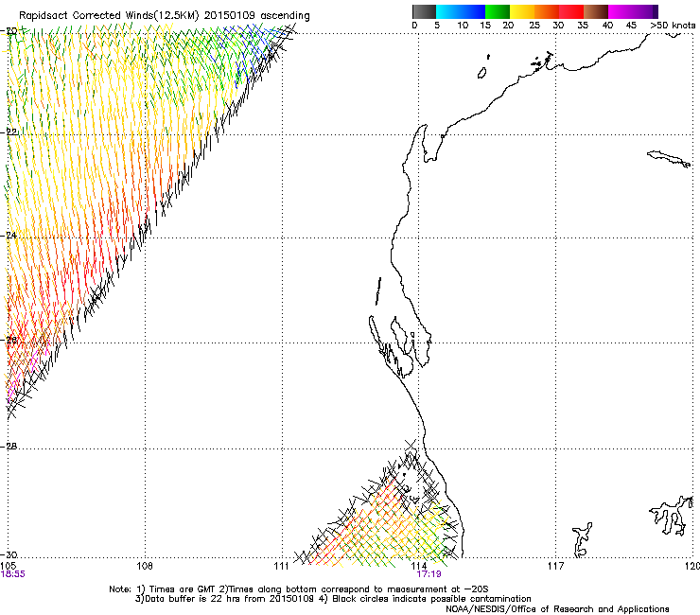The height and width of the screenshot is (615, 700).
Task: Click the NOAA/NESDIS Office of Research credit
Action: 557,609
